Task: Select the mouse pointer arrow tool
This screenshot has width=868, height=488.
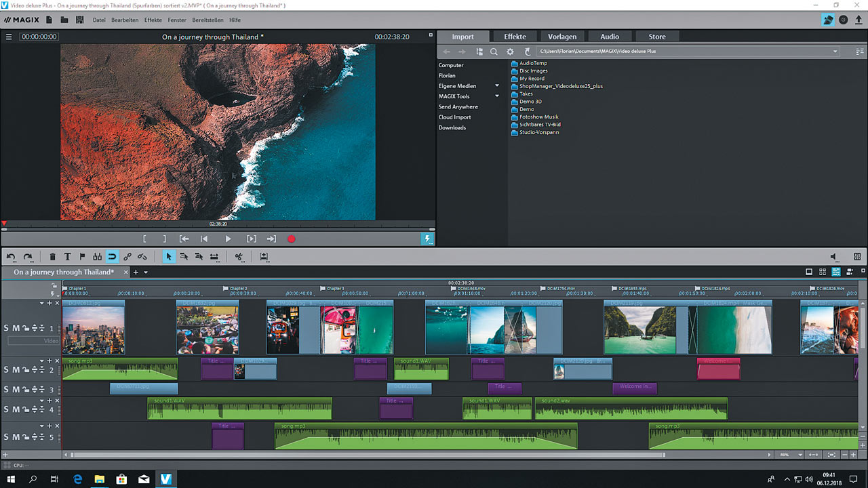Action: 168,257
